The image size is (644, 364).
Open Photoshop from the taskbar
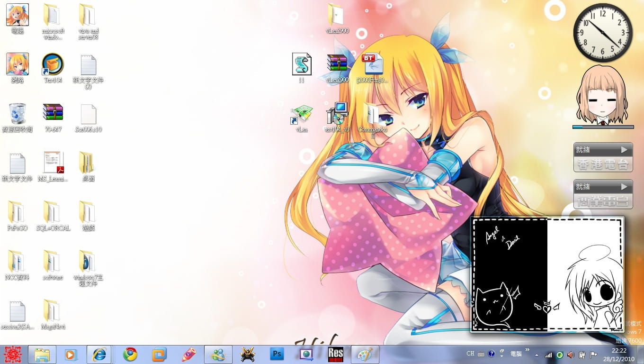(x=277, y=355)
